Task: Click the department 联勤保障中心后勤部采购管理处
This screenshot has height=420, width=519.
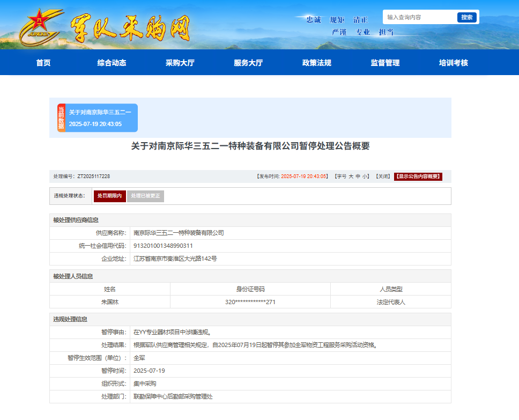Action: 173,396
